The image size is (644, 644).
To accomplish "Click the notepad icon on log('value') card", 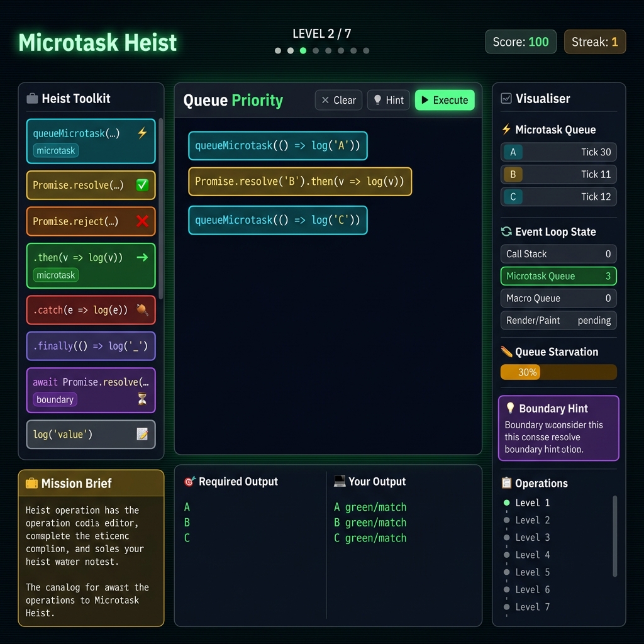I will click(142, 434).
